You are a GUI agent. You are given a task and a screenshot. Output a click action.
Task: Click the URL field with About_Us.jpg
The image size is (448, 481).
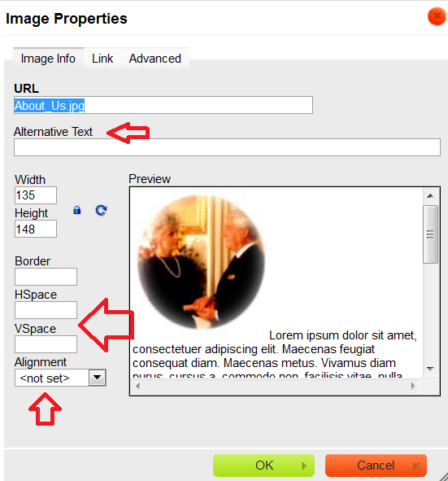coord(163,105)
